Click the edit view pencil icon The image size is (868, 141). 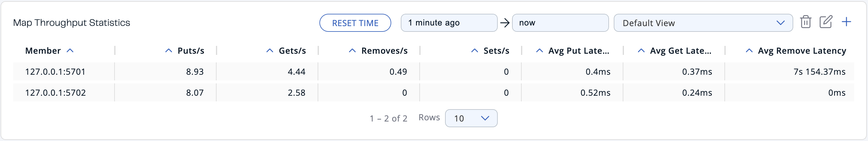pos(826,22)
